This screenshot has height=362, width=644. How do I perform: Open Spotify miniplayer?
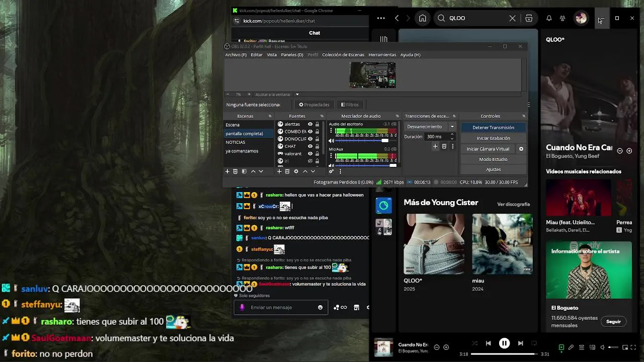click(x=625, y=347)
